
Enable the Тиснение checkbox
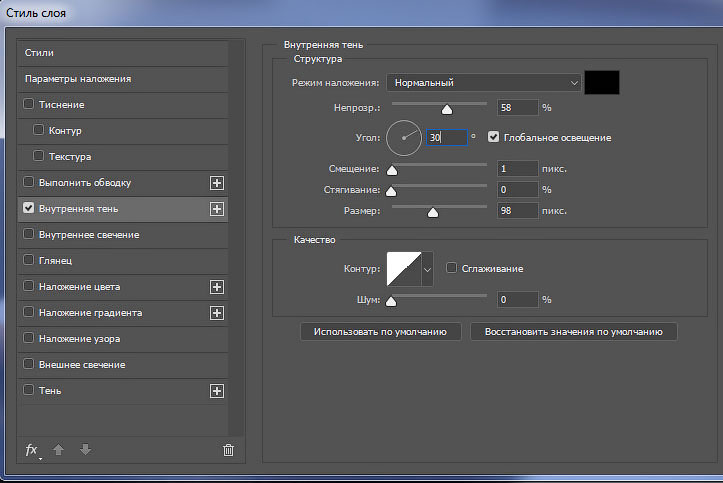tap(29, 104)
